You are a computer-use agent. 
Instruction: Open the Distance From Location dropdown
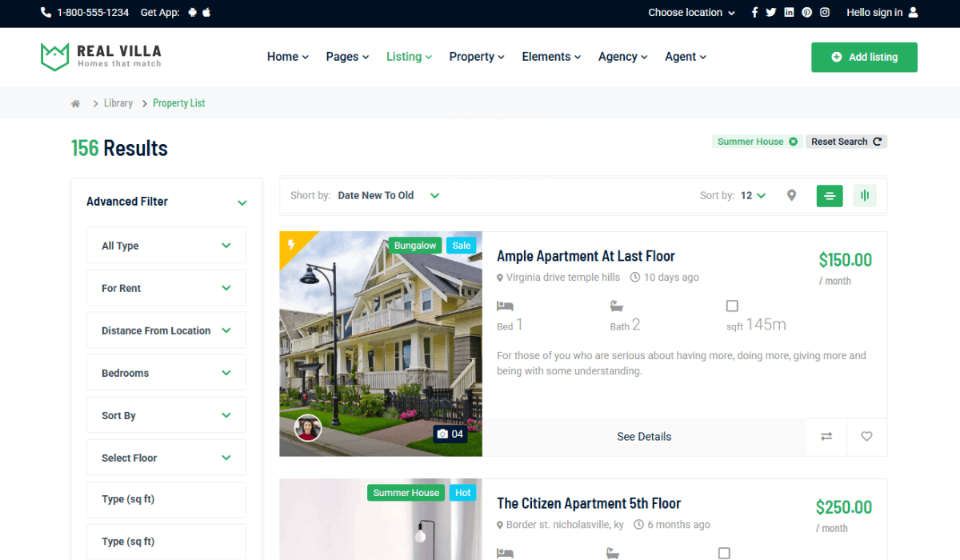click(x=166, y=330)
